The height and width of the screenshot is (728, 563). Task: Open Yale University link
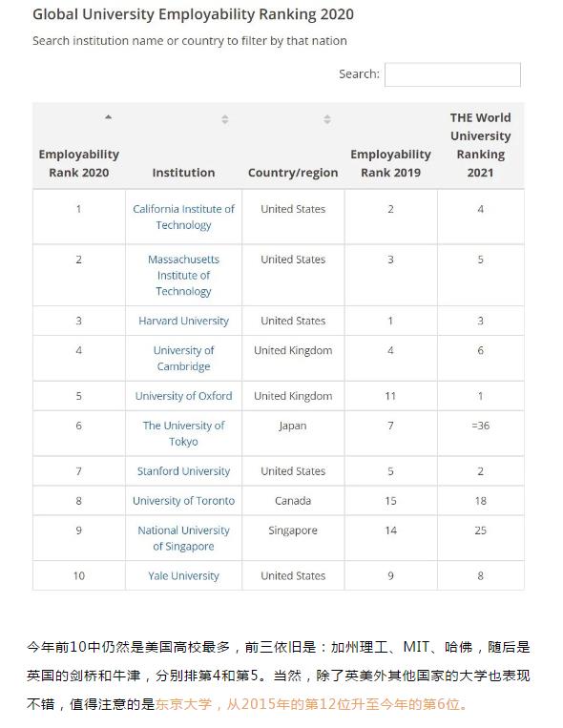click(183, 576)
